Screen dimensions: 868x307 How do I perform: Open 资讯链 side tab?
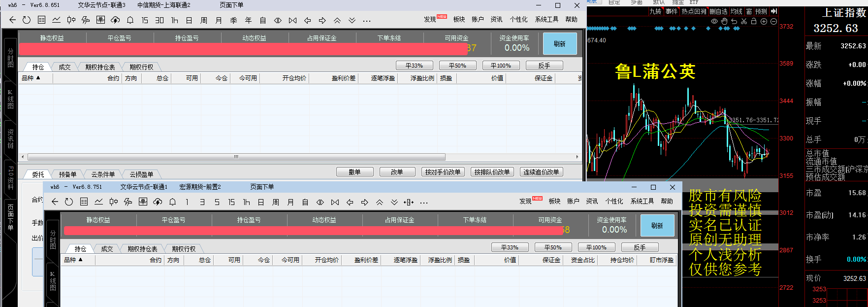pyautogui.click(x=10, y=139)
